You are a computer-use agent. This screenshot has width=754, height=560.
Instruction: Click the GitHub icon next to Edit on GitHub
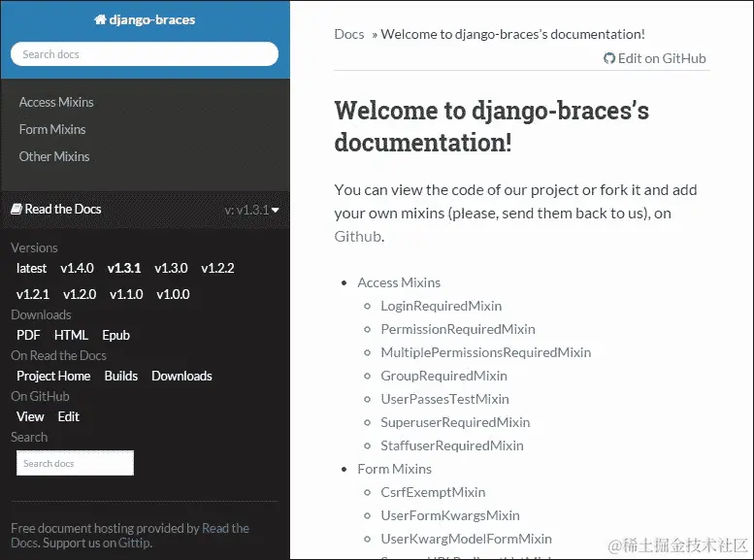[x=609, y=58]
